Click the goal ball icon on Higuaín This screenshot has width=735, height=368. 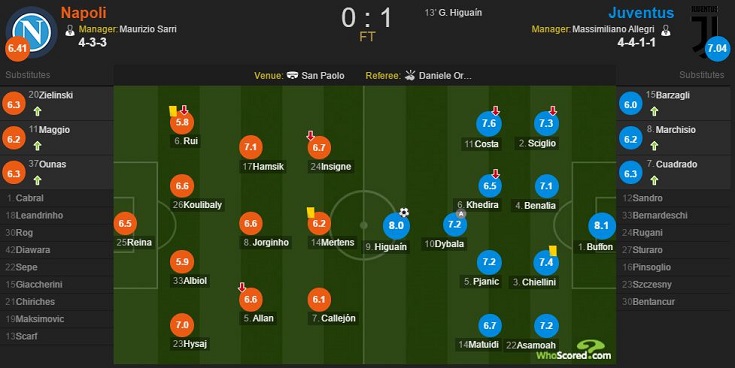tap(404, 213)
